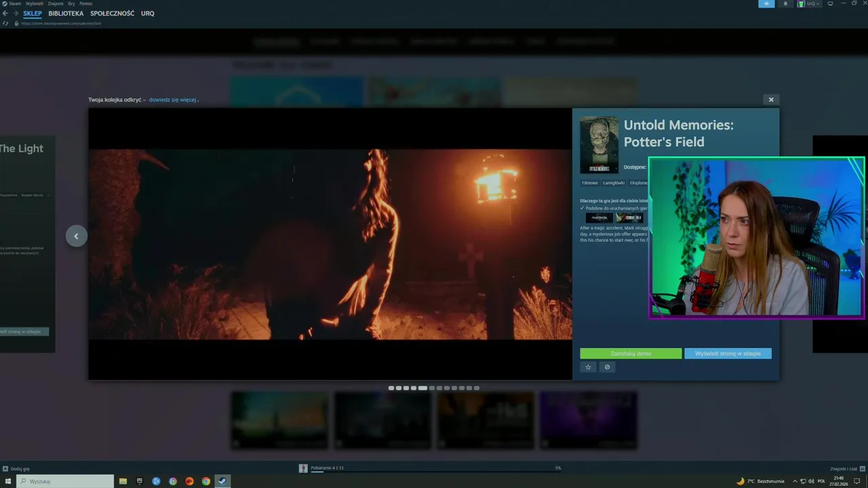
Task: Open Epic Games Launcher from the taskbar
Action: (x=140, y=481)
